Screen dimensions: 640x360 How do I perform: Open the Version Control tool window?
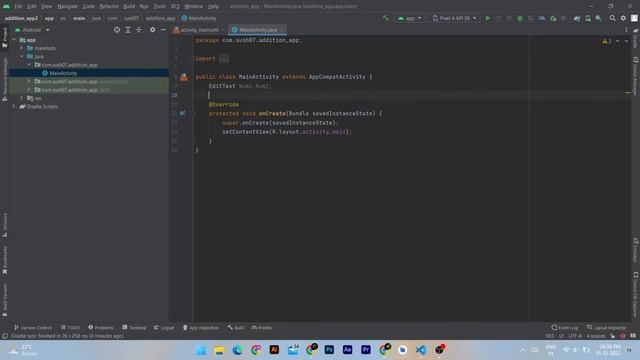pyautogui.click(x=33, y=327)
